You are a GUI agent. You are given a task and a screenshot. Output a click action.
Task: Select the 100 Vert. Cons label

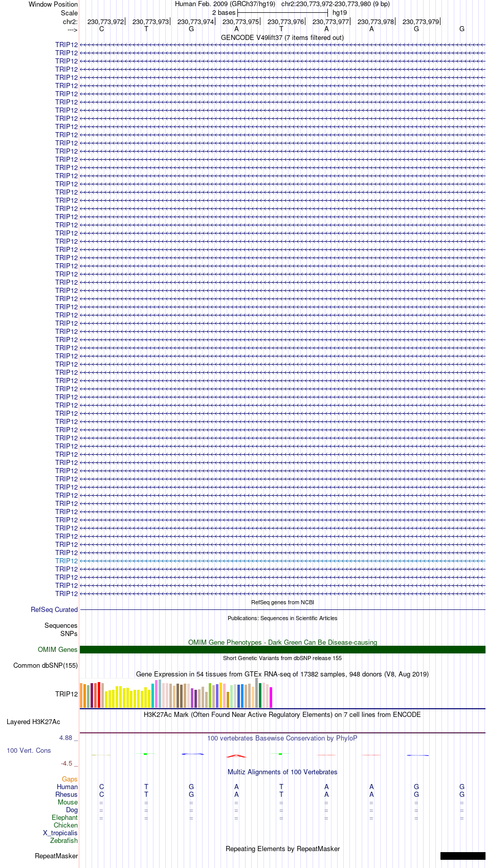29,750
